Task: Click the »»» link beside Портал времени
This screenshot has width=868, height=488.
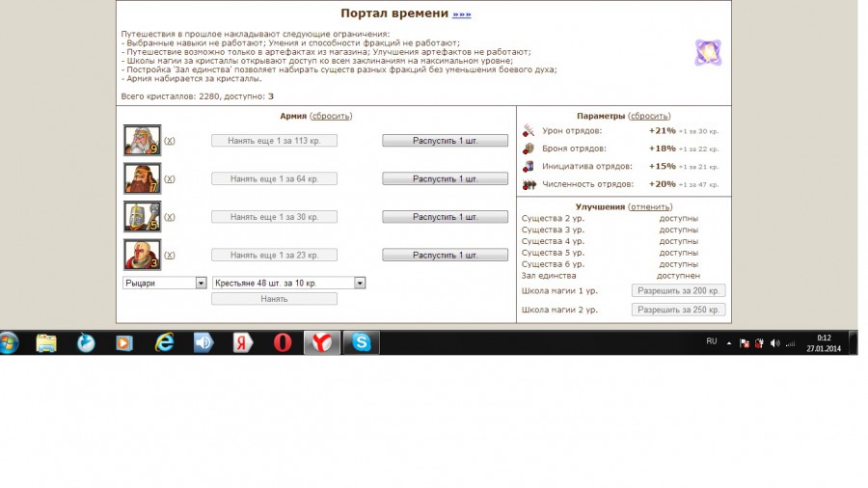Action: coord(462,14)
